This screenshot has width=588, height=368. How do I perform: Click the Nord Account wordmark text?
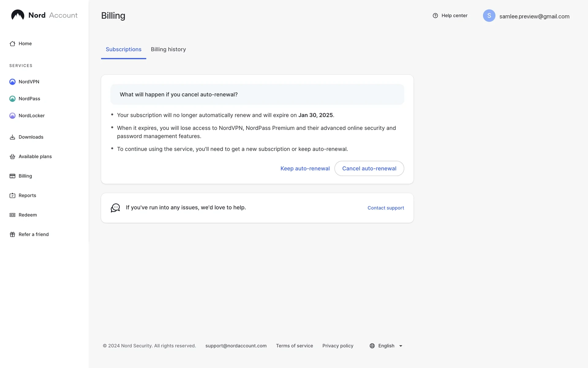[x=53, y=15]
